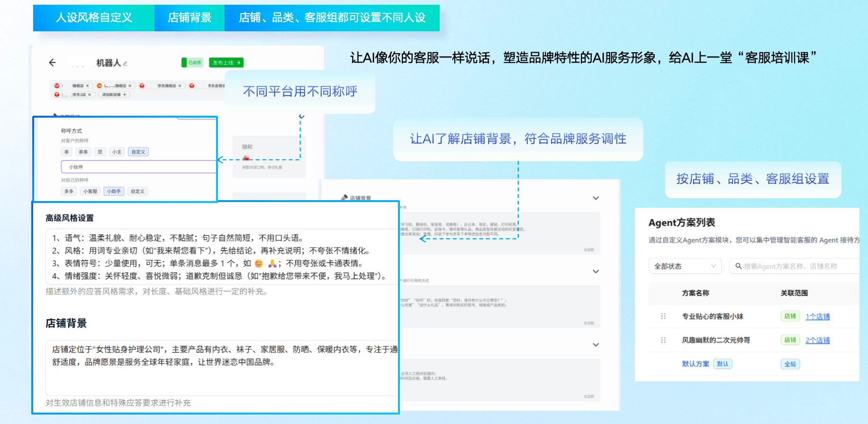868x424 pixels.
Task: Open the 默认方案 link
Action: [696, 364]
